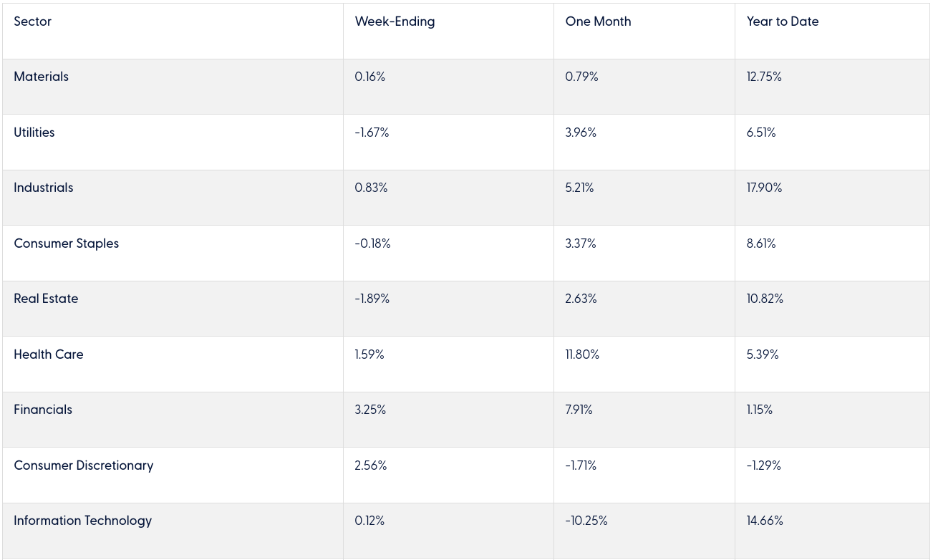Viewport: 933px width, 560px height.
Task: Click Materials year to date value 12.75%
Action: [764, 77]
